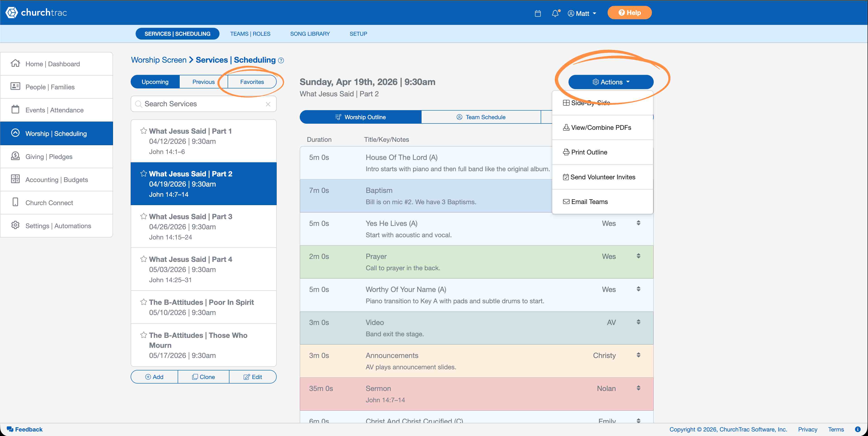
Task: Favorite What Jesus Said Part 1 star
Action: click(144, 131)
